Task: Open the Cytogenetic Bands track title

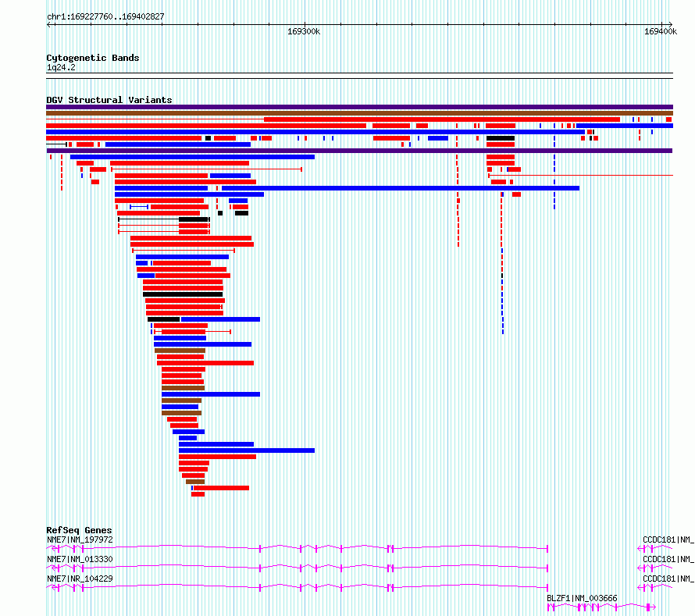Action: [93, 58]
